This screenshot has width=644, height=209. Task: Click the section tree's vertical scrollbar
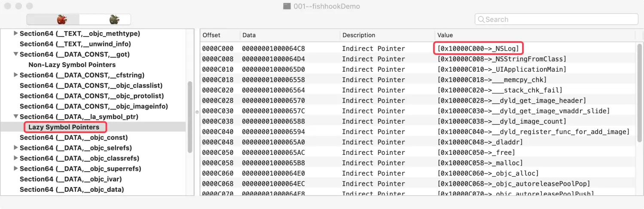190,116
